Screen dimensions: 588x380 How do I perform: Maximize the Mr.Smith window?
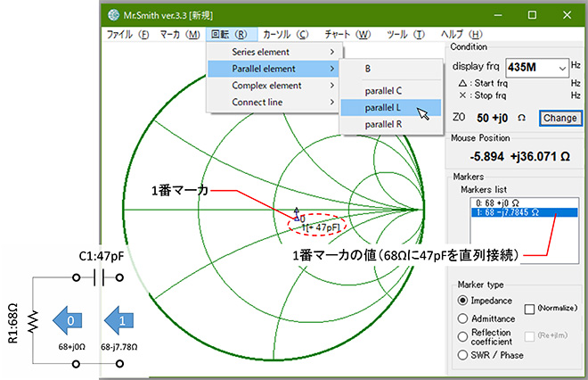(x=532, y=15)
